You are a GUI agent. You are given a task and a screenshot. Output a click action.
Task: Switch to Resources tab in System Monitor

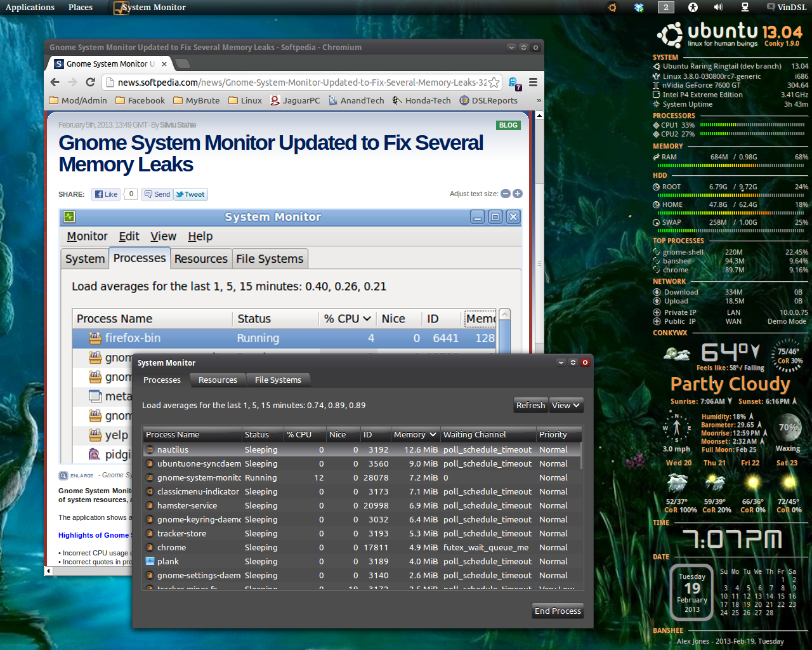[x=218, y=380]
